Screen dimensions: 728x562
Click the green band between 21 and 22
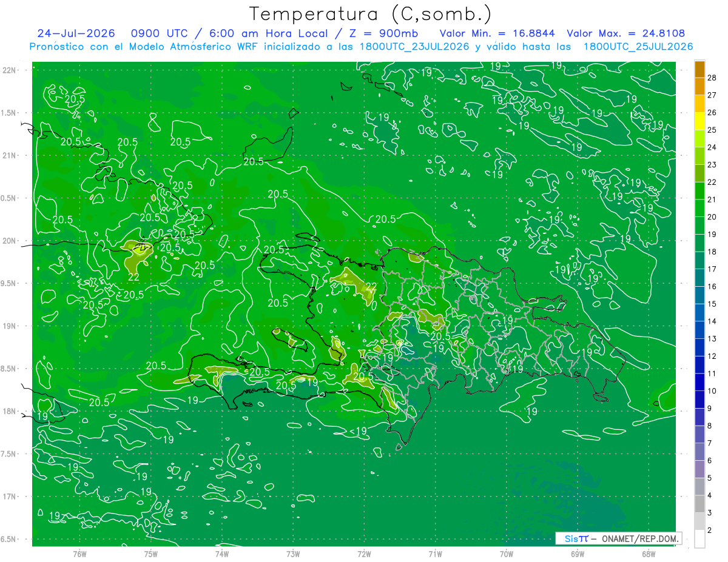click(x=699, y=191)
